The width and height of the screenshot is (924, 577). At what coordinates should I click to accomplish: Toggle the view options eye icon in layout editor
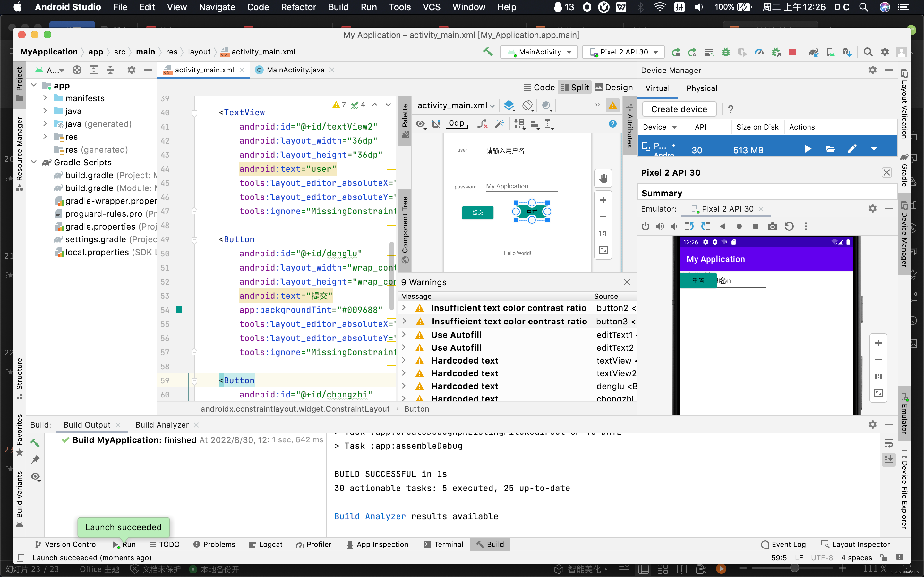(x=420, y=124)
